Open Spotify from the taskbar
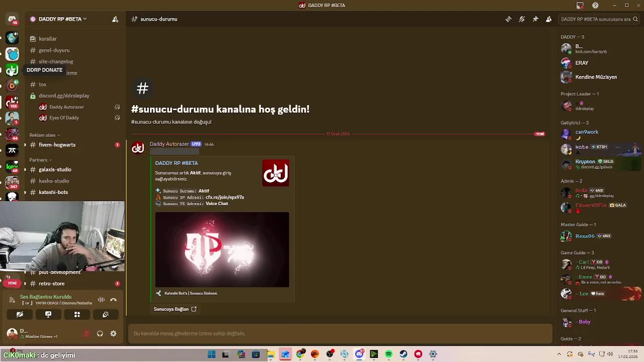This screenshot has width=644, height=362. point(388,354)
